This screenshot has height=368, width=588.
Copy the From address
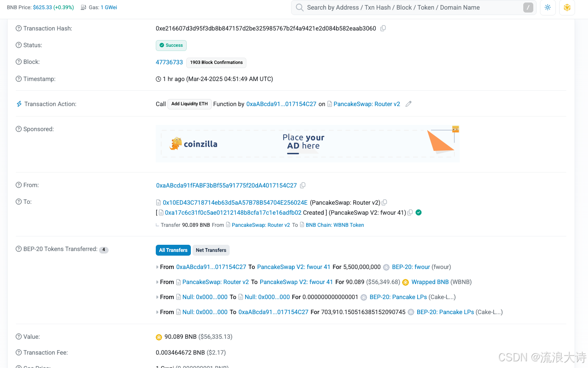pyautogui.click(x=303, y=185)
